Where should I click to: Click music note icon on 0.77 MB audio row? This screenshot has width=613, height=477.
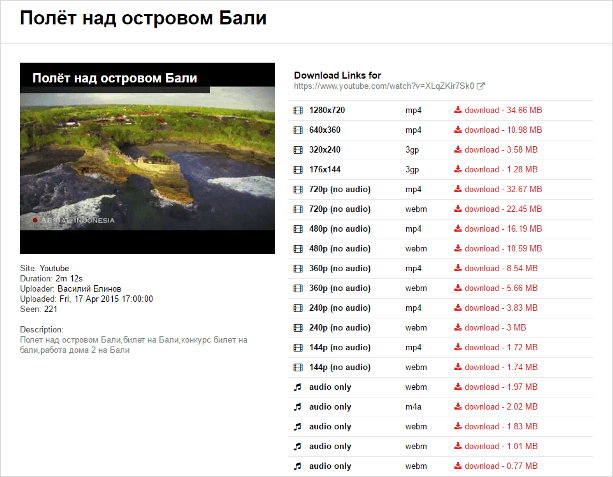click(x=298, y=466)
